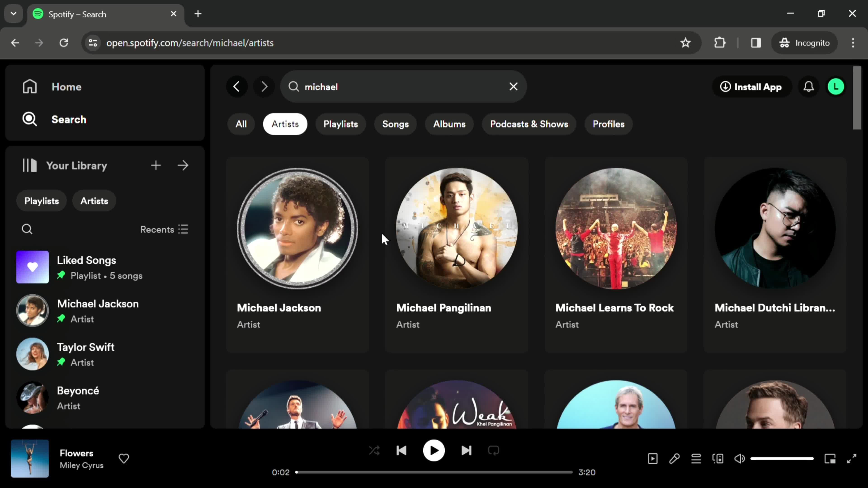Screen dimensions: 868x488
Task: Search within Your Library
Action: [27, 229]
